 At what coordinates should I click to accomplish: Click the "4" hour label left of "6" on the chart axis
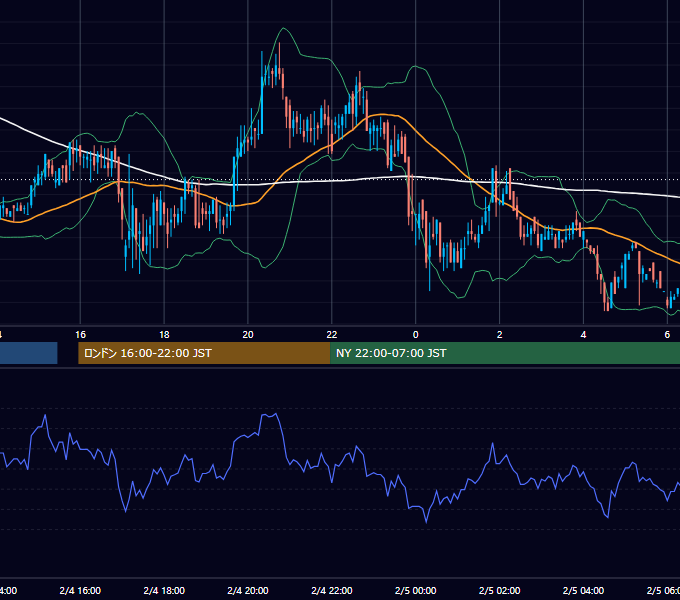(x=583, y=335)
